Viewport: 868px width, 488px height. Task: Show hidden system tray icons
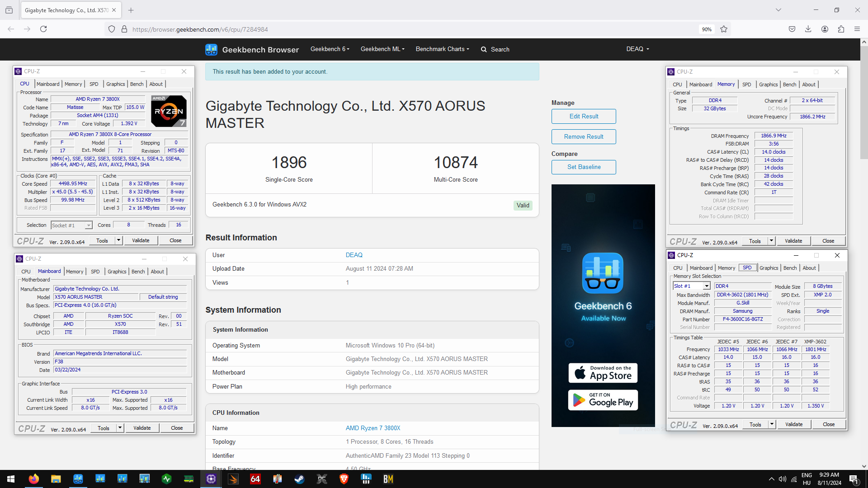(x=771, y=479)
